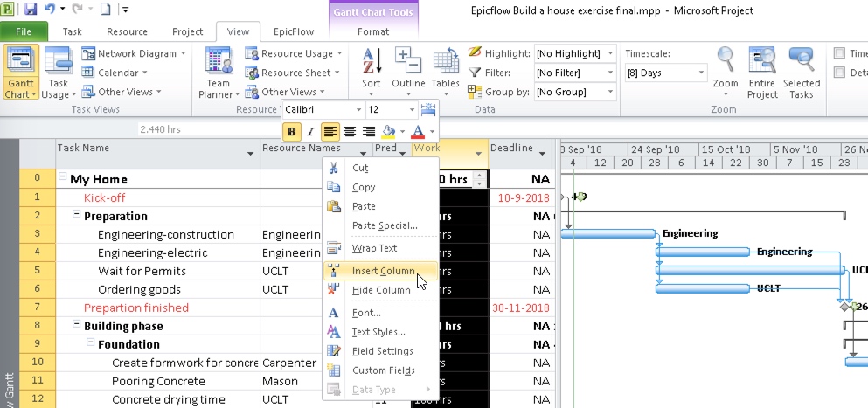
Task: Click the Network Diagram button
Action: pyautogui.click(x=134, y=53)
